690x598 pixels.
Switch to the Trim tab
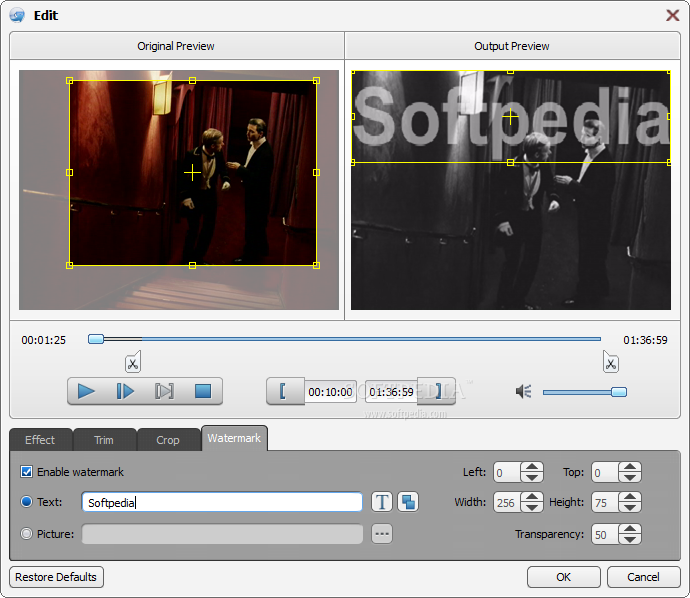pos(104,440)
